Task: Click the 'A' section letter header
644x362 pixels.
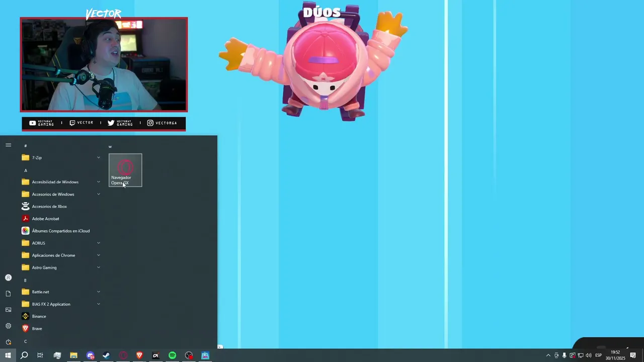Action: click(26, 170)
